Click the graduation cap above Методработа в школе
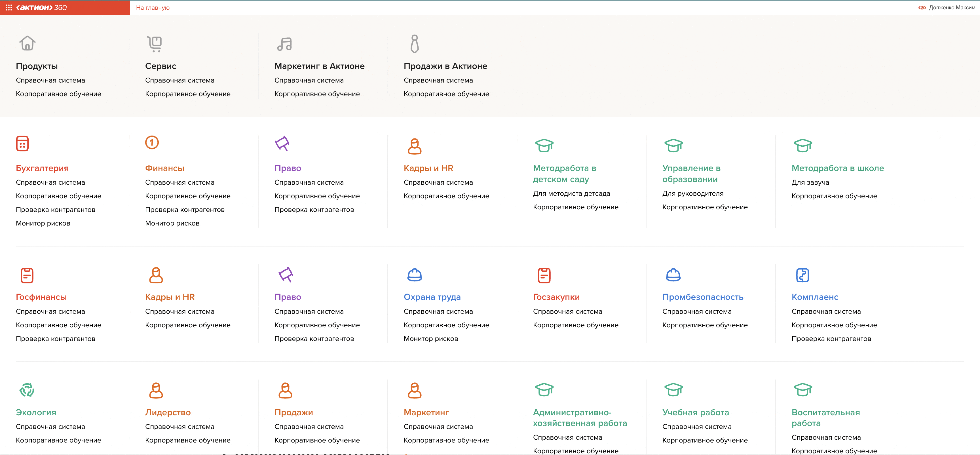This screenshot has width=980, height=455. pyautogui.click(x=803, y=145)
